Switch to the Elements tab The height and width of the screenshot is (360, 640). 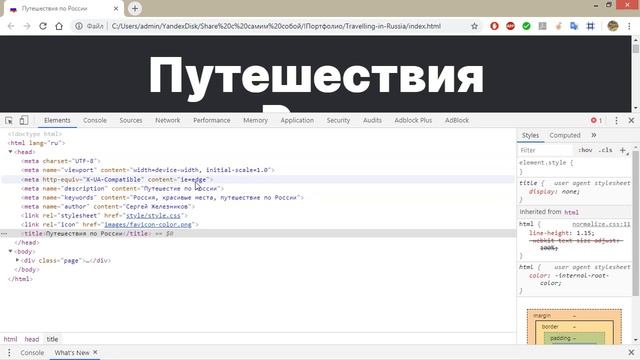(57, 120)
